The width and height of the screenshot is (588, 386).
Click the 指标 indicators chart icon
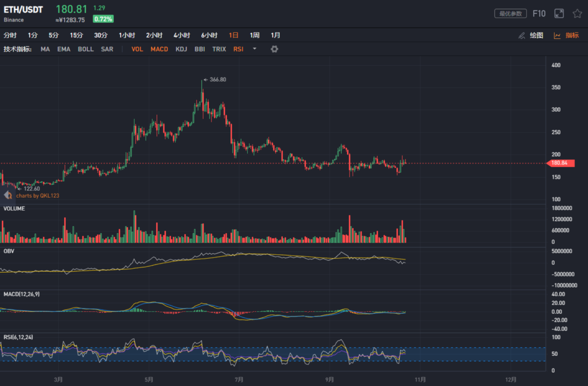[x=557, y=35]
